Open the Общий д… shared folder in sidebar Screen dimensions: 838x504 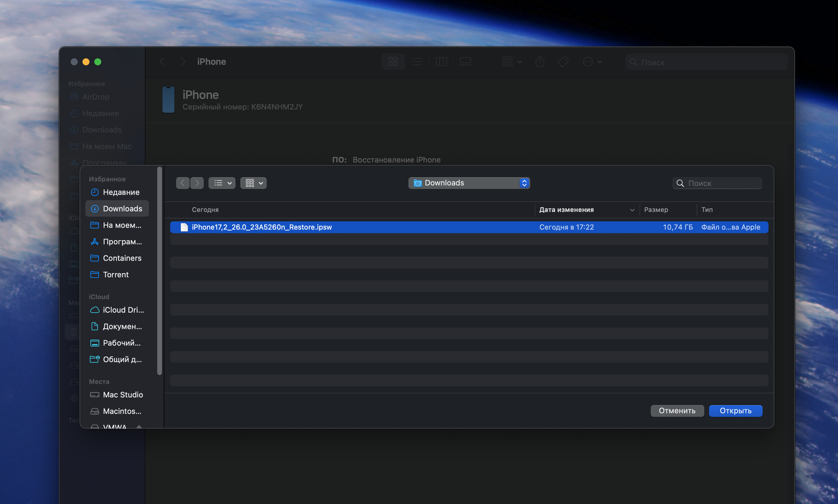117,359
